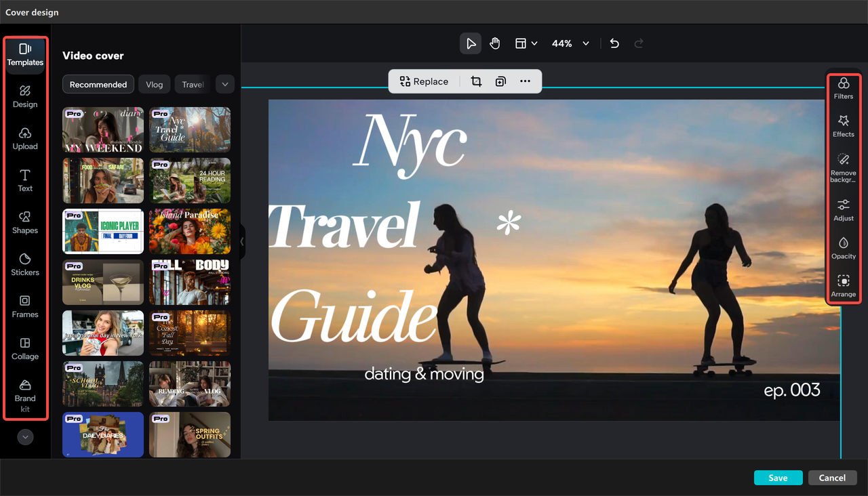868x496 pixels.
Task: Open the canvas layout dropdown
Action: pyautogui.click(x=526, y=43)
